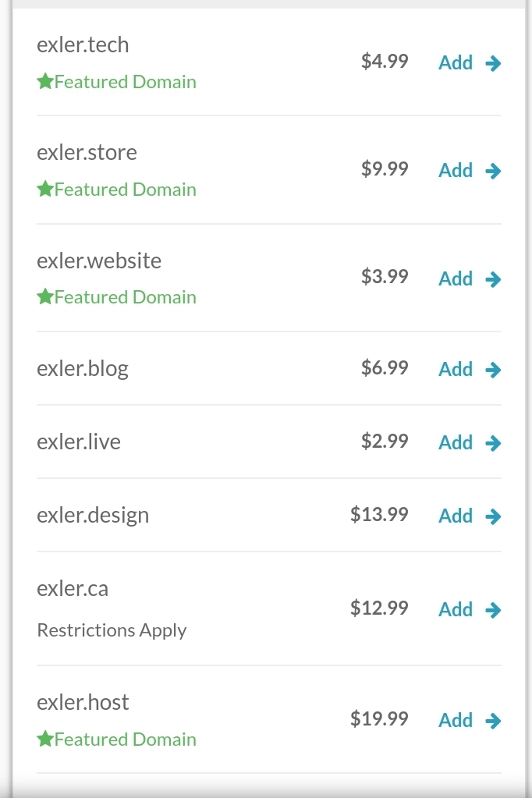Click the arrow icon for exler.store

(493, 171)
